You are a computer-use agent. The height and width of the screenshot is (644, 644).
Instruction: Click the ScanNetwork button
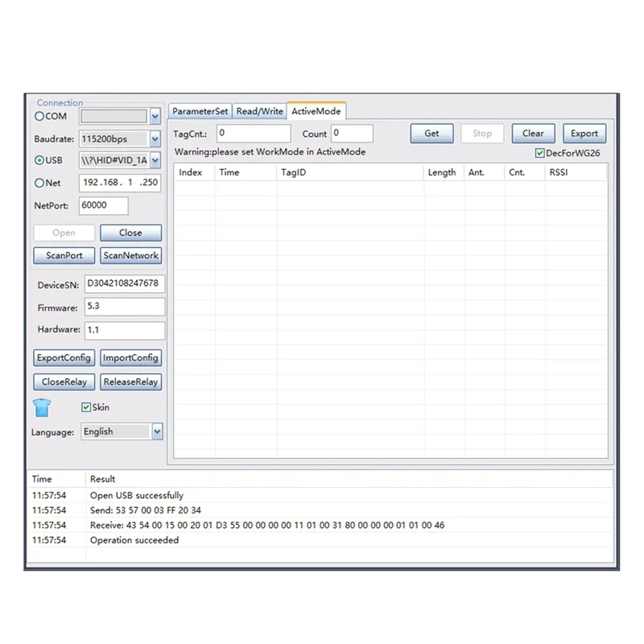(x=130, y=255)
